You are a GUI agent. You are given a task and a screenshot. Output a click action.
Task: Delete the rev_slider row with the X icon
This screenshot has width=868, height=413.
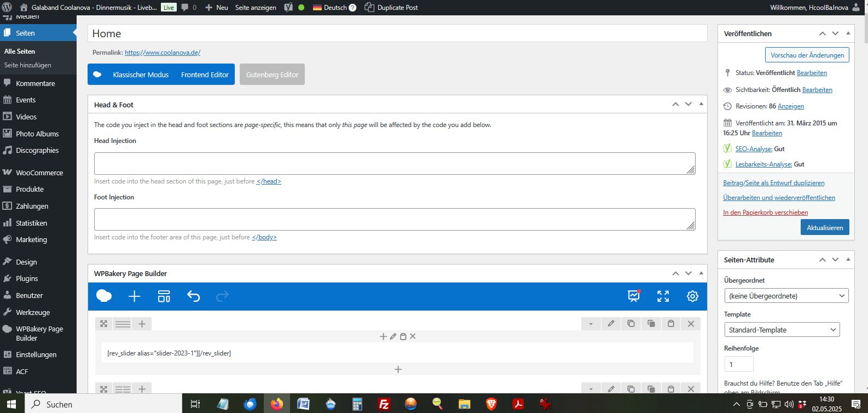pyautogui.click(x=691, y=324)
